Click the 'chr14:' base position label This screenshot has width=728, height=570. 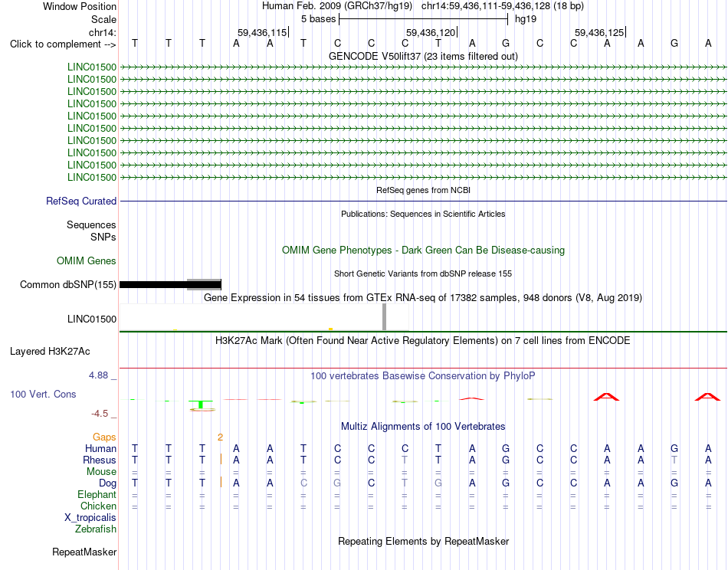click(103, 32)
